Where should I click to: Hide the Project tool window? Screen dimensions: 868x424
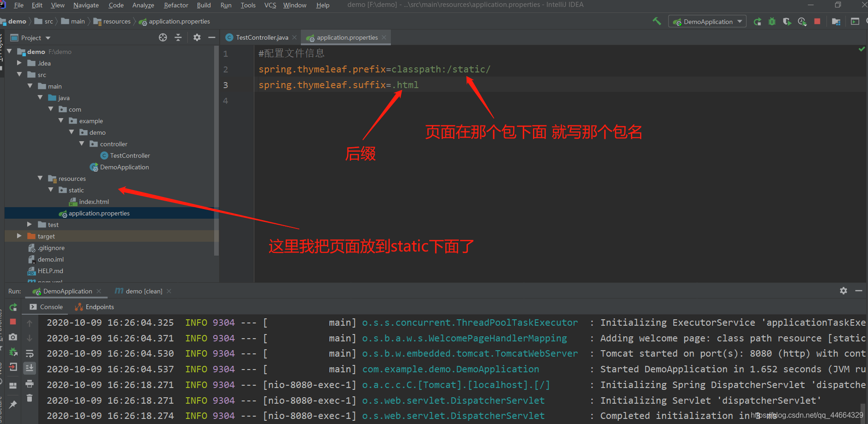[212, 37]
